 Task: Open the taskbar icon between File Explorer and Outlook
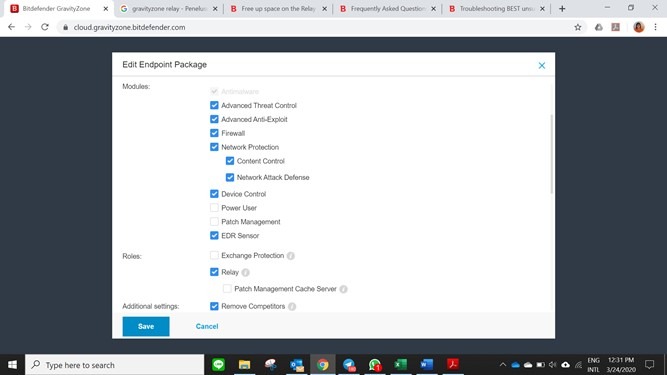(x=271, y=365)
